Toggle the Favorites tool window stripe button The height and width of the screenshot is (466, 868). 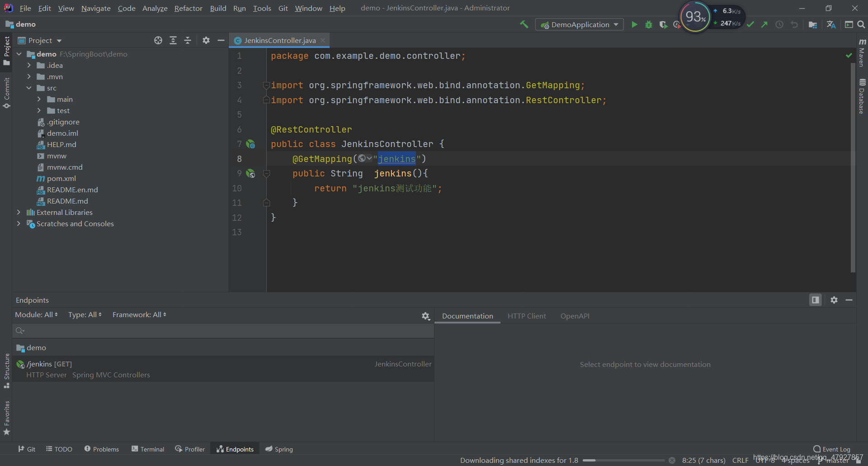(6, 418)
